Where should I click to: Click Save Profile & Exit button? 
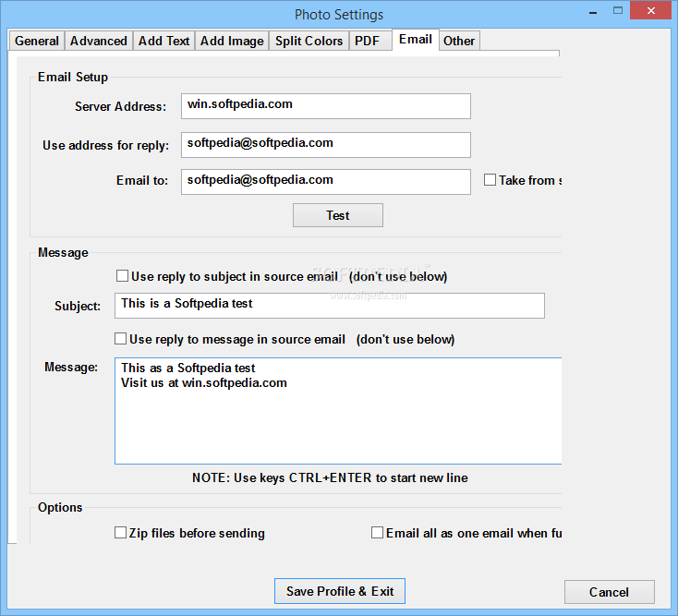340,591
